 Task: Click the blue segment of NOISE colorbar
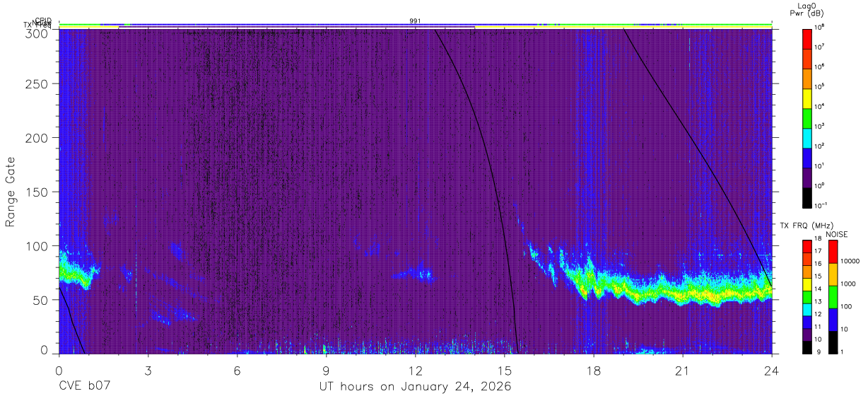833,320
